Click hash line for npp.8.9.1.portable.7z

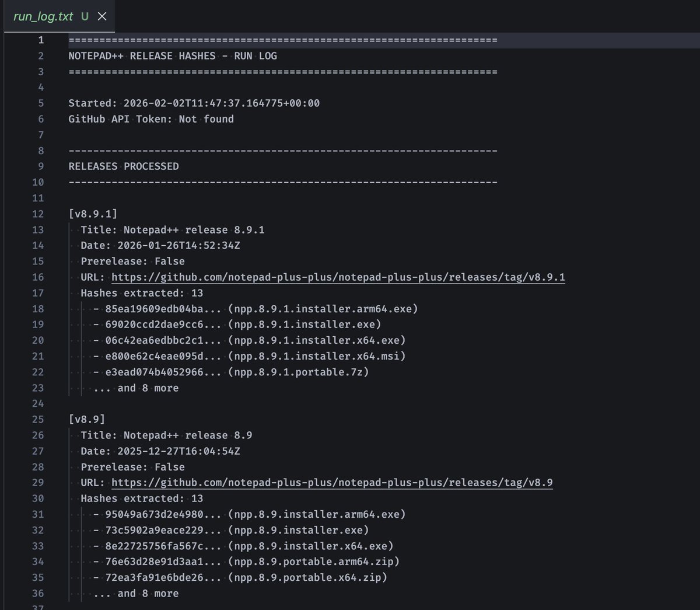[231, 372]
